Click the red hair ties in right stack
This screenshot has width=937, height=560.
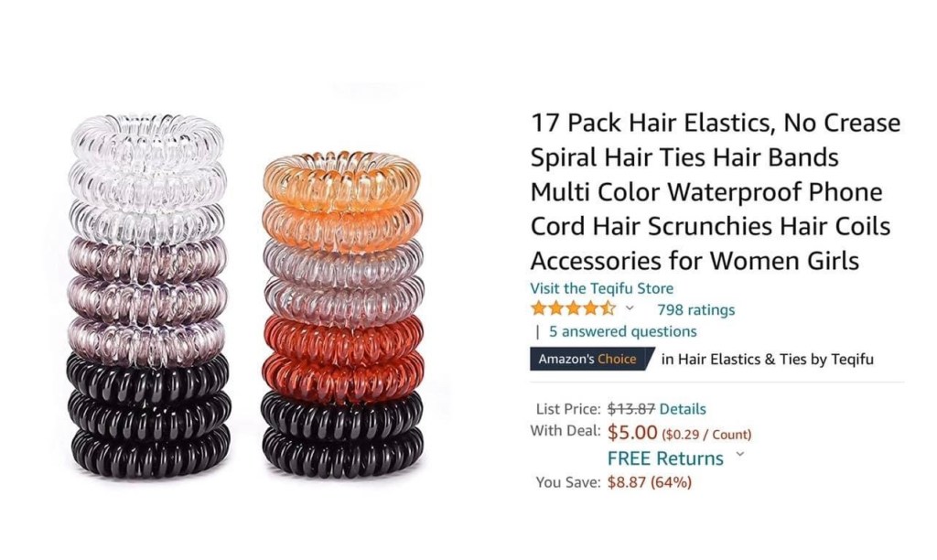(x=343, y=351)
